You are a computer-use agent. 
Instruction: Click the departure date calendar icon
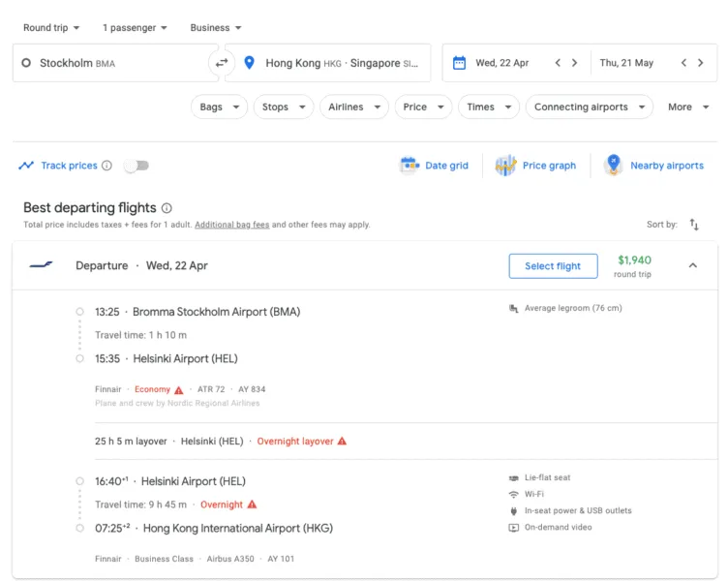(x=459, y=63)
